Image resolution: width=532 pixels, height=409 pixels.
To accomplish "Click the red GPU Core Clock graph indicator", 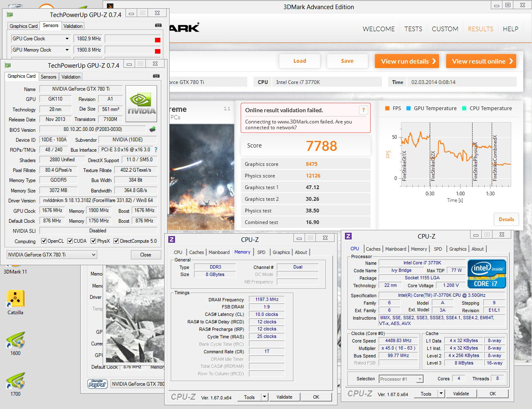I will tap(158, 40).
